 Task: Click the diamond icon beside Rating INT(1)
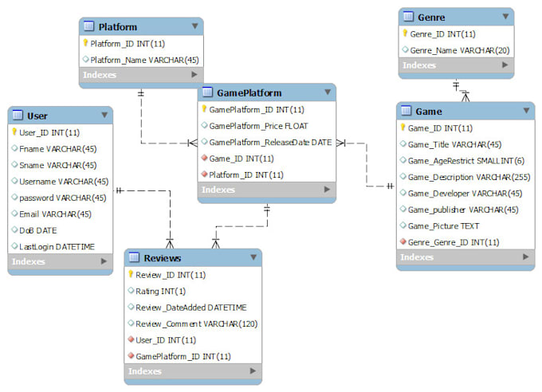[131, 290]
